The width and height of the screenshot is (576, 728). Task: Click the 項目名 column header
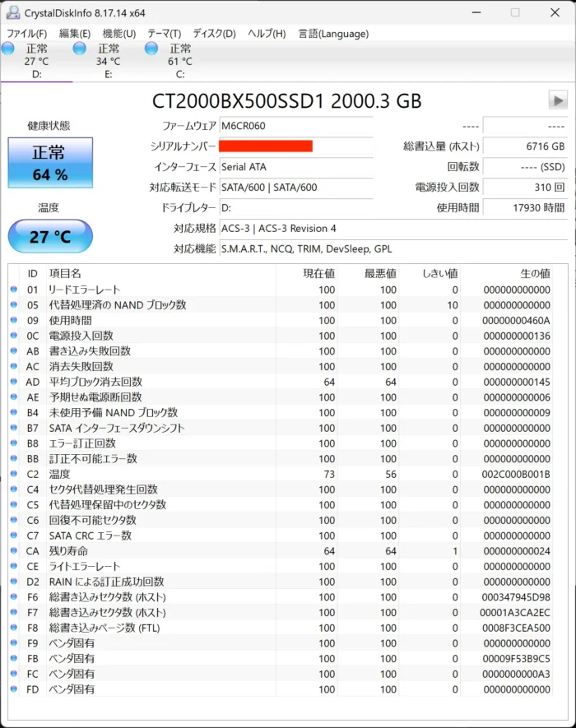(66, 273)
